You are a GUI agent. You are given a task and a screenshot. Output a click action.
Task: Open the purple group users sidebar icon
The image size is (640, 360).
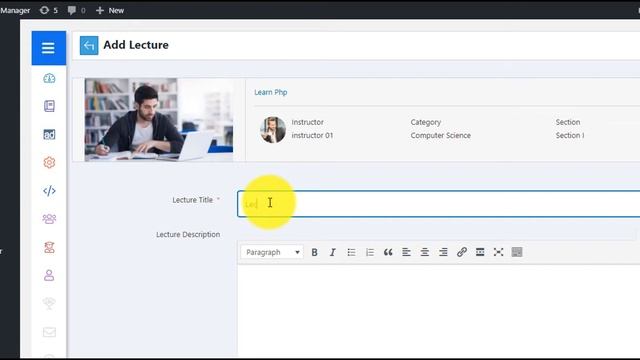(x=49, y=219)
